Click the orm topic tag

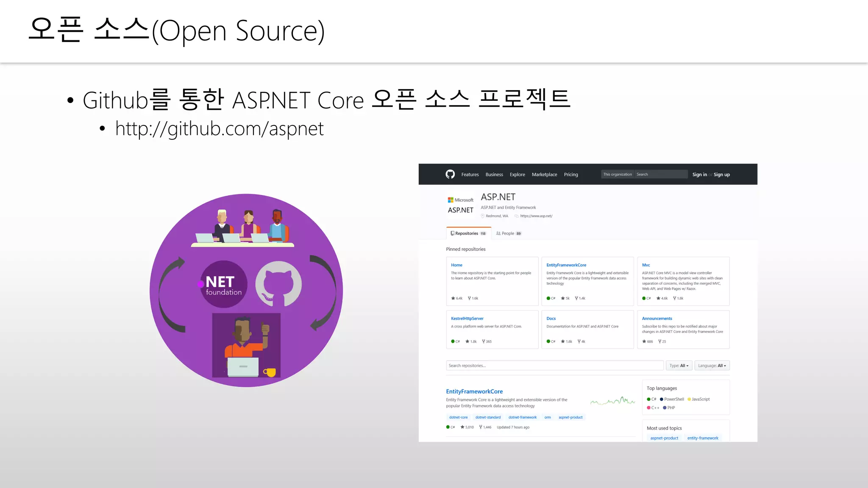point(548,417)
